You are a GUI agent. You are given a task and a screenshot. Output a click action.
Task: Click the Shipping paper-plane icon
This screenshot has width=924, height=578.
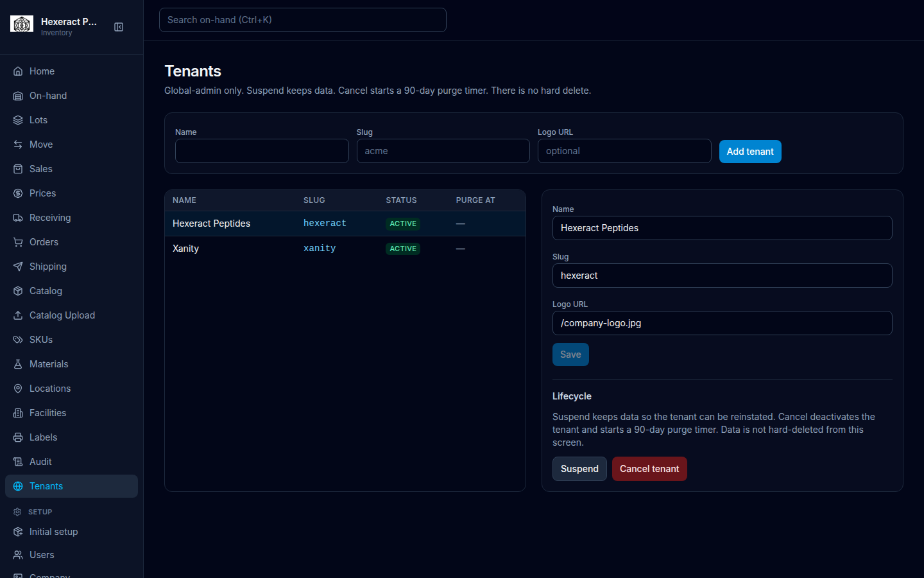pos(18,267)
